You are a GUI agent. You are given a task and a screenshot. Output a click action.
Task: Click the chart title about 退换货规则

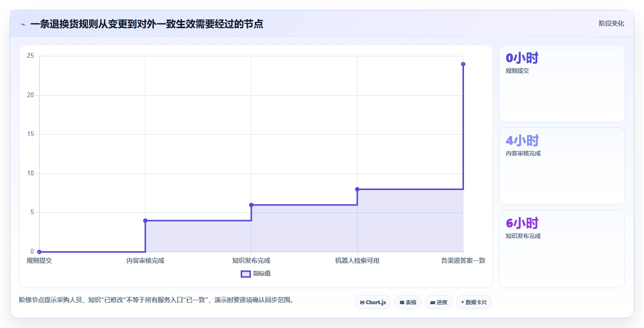point(147,24)
